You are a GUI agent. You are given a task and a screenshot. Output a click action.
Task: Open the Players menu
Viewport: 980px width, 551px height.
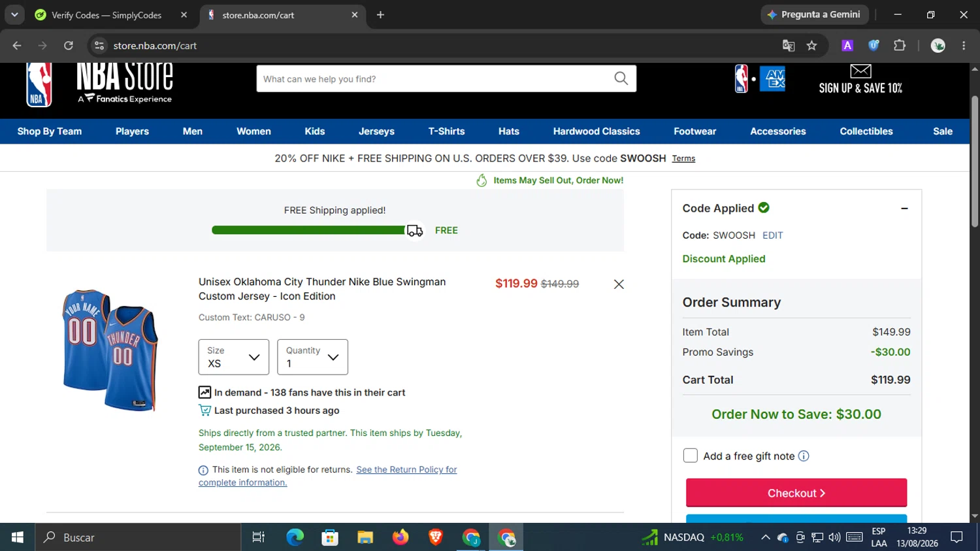(x=132, y=131)
